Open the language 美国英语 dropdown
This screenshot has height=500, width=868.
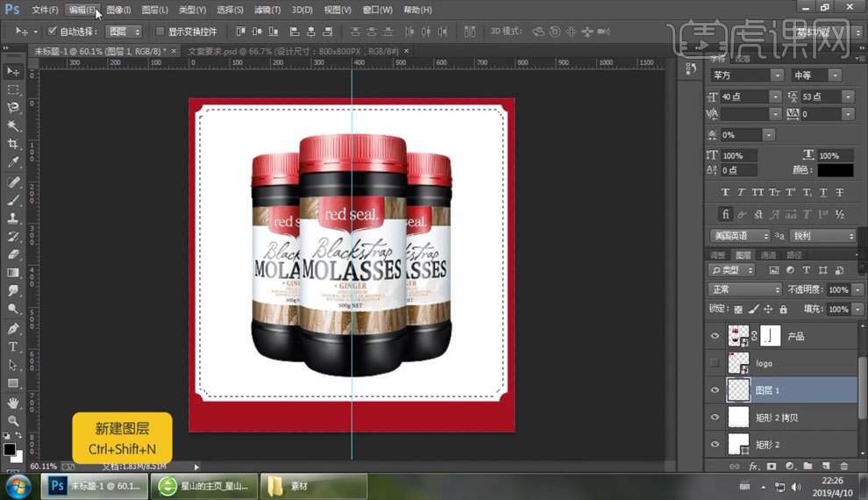pos(740,236)
